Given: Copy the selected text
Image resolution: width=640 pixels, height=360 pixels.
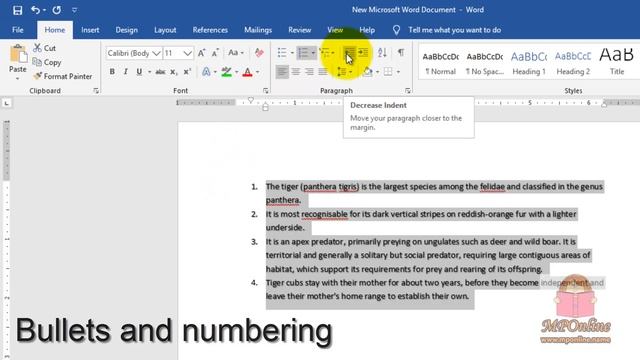Looking at the screenshot, I should point(47,62).
